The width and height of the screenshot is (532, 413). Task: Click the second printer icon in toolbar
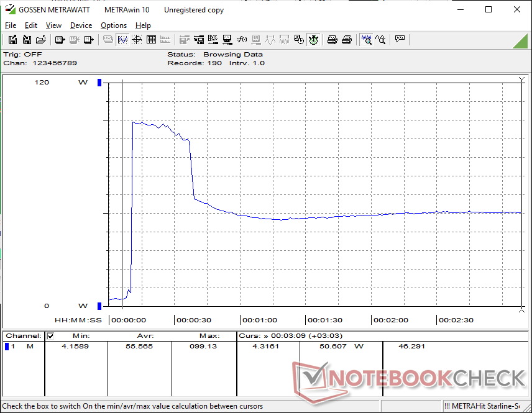pyautogui.click(x=347, y=40)
